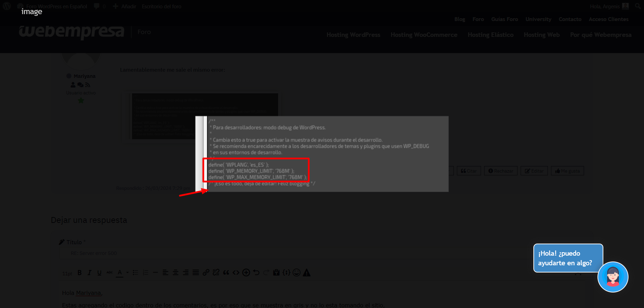Justify text in editor
Image resolution: width=644 pixels, height=308 pixels.
(195, 273)
